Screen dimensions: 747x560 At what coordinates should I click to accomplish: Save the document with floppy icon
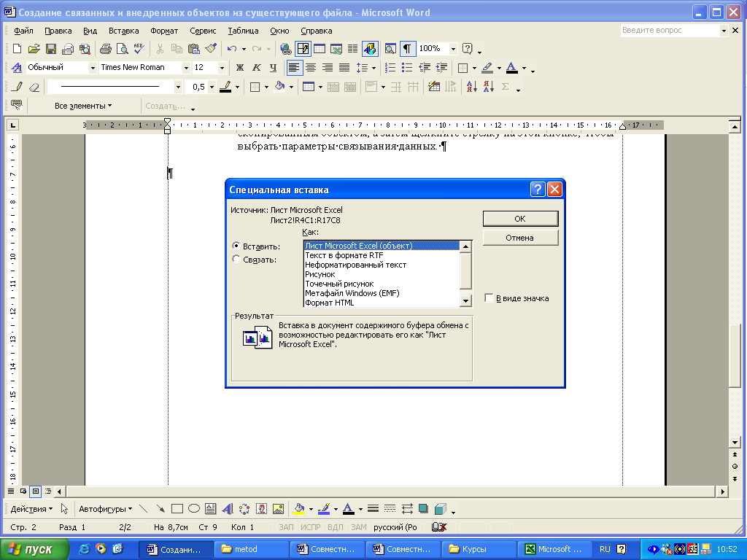51,49
